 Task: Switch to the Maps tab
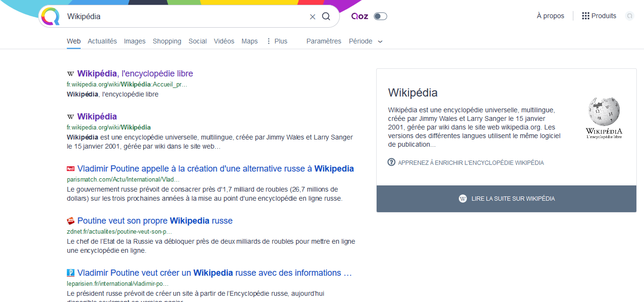[250, 41]
